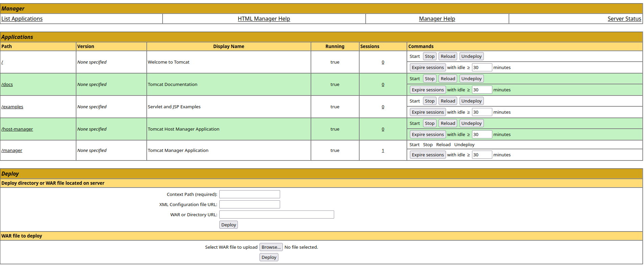Open the List Applications link

pos(22,19)
